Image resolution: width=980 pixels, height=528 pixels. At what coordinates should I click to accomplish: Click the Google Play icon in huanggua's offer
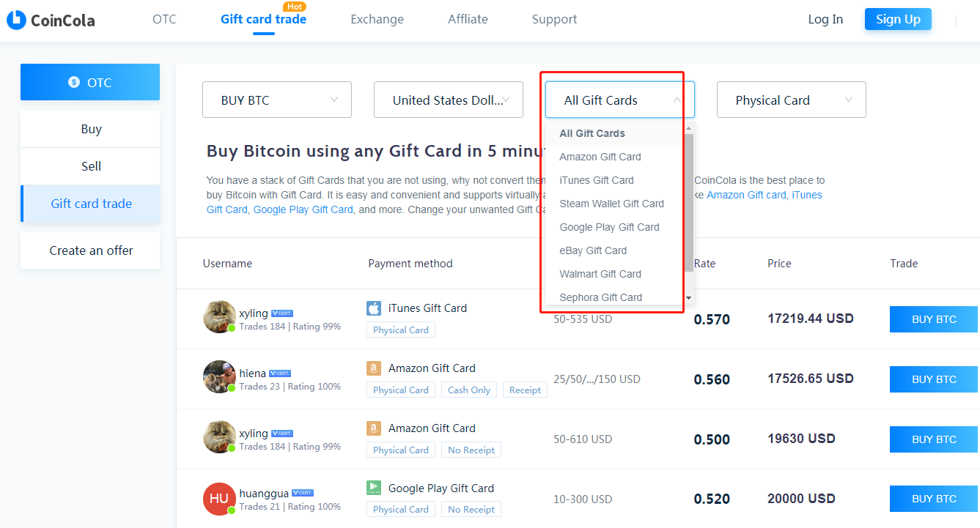(x=374, y=488)
